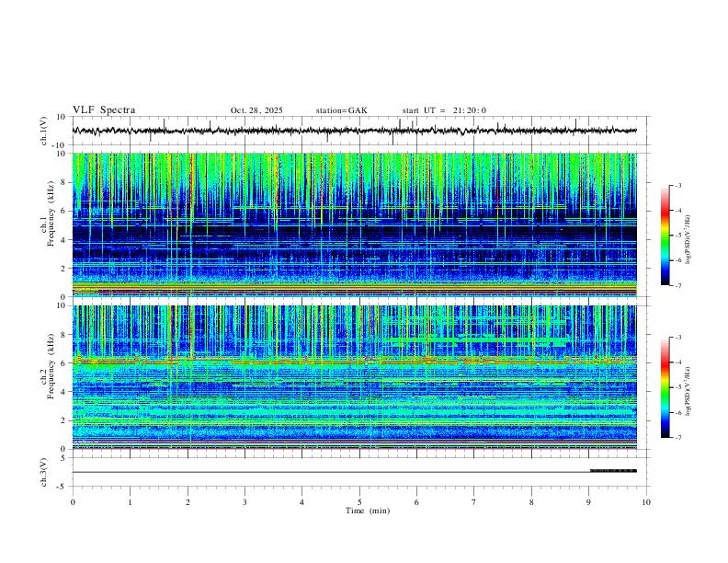Image resolution: width=728 pixels, height=563 pixels.
Task: Click the log(PSD) label beside ch.2 colorbar
Action: (688, 391)
